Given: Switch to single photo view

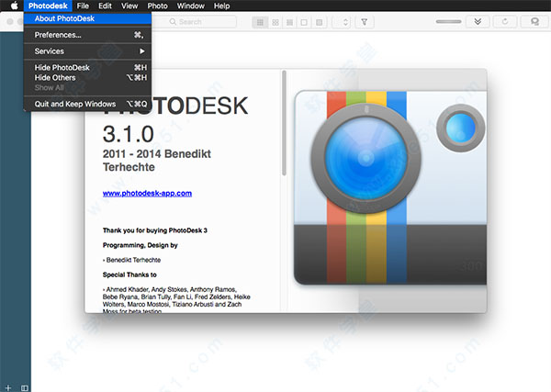Looking at the screenshot, I should click(304, 22).
